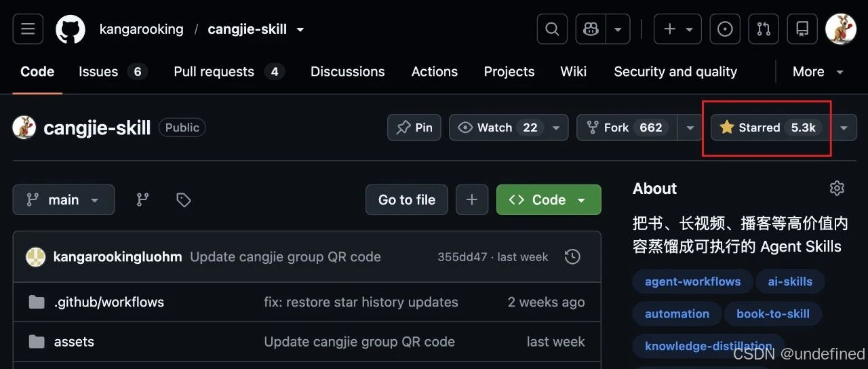This screenshot has height=369, width=868.
Task: Click the kangarookingluohm commit author
Action: pyautogui.click(x=117, y=257)
